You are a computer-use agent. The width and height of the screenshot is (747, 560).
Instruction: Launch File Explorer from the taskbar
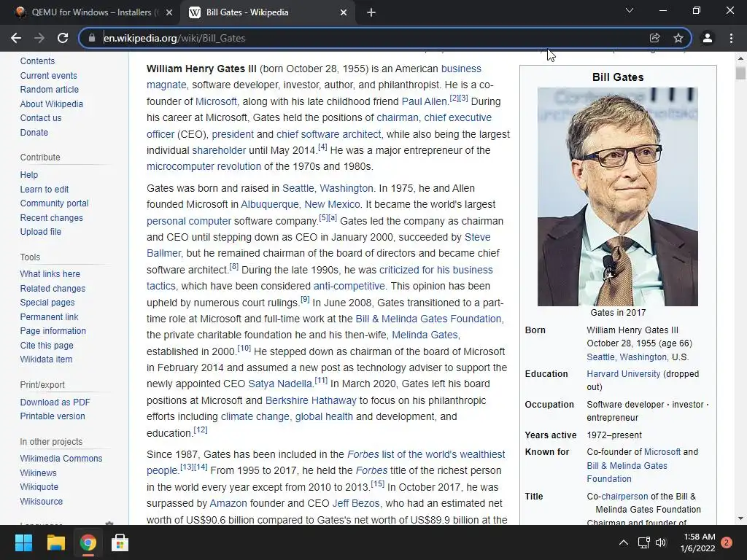coord(55,542)
